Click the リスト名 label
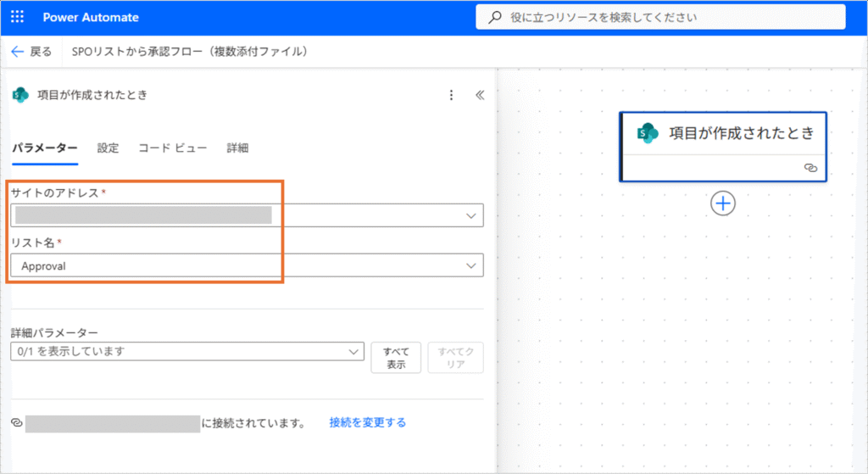Image resolution: width=868 pixels, height=474 pixels. [x=33, y=243]
